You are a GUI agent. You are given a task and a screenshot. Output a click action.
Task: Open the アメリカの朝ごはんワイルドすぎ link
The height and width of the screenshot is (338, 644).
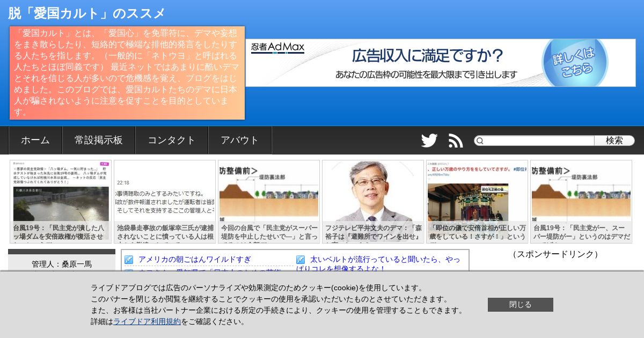click(195, 260)
